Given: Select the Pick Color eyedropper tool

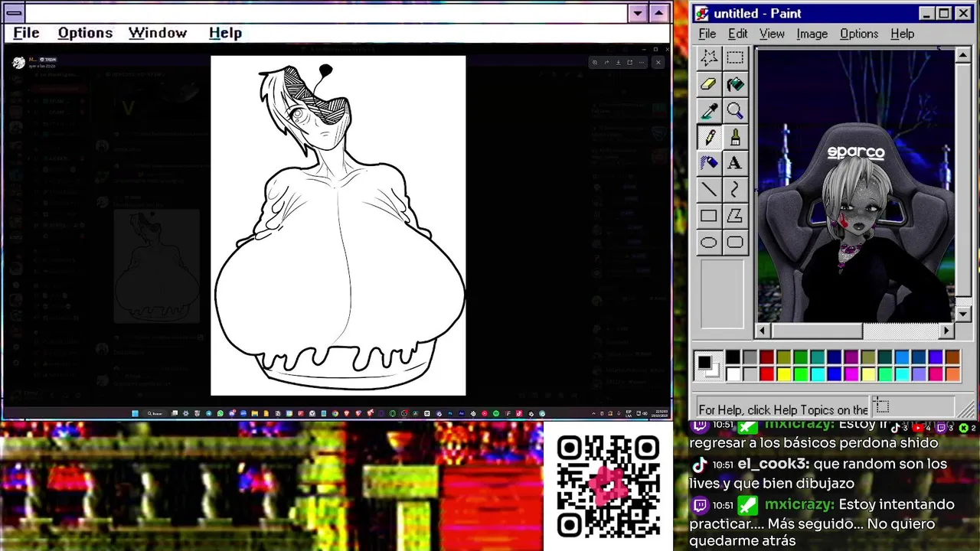Looking at the screenshot, I should [x=709, y=111].
